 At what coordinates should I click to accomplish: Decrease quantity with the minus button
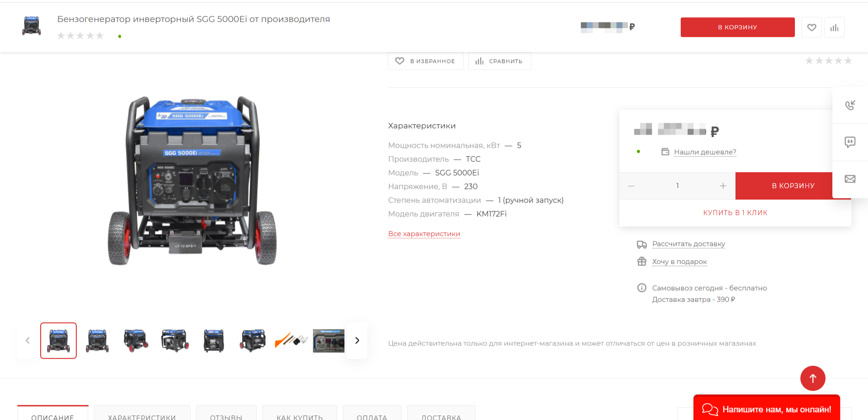631,186
